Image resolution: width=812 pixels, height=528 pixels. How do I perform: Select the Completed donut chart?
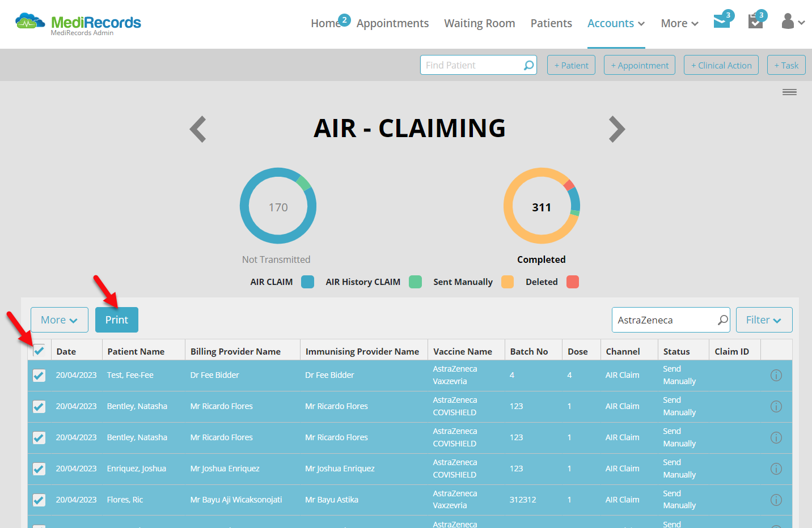(x=542, y=206)
